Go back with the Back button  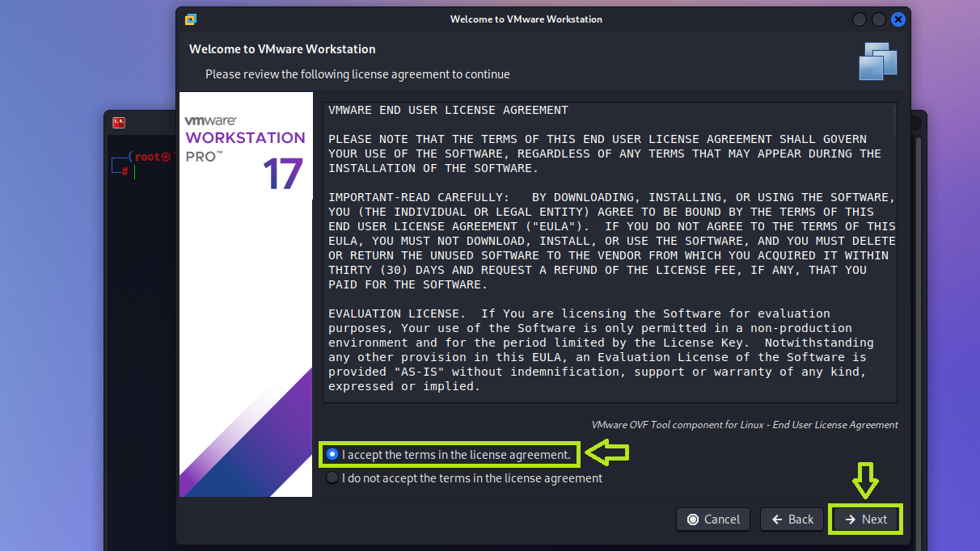coord(792,519)
